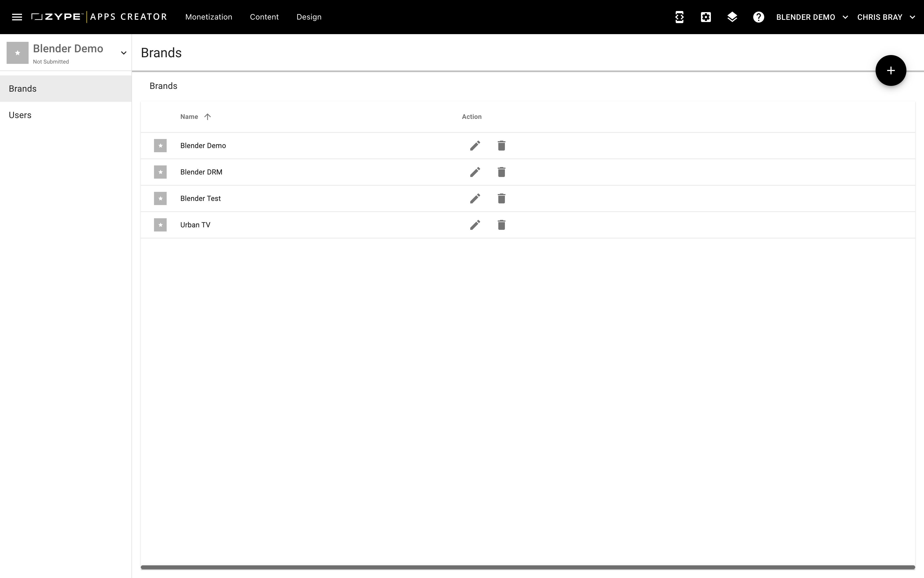Select the Blender Test brand name
This screenshot has width=924, height=578.
tap(200, 198)
